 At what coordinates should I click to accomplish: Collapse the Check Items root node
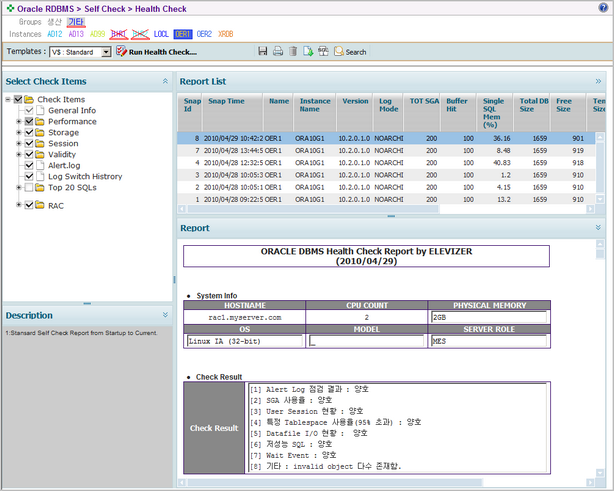pos(8,99)
